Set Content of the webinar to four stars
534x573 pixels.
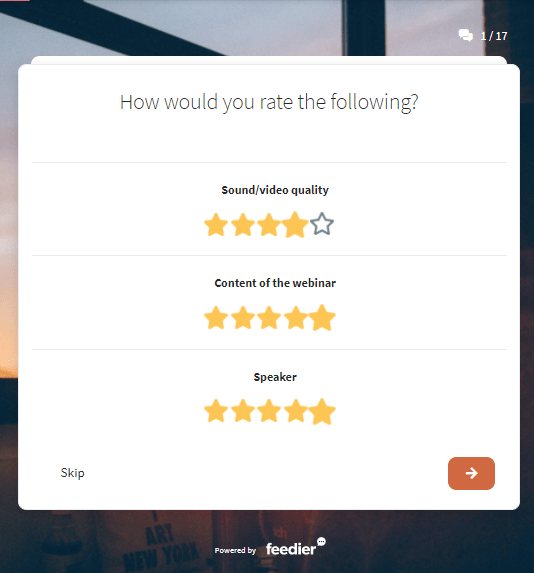tap(295, 318)
